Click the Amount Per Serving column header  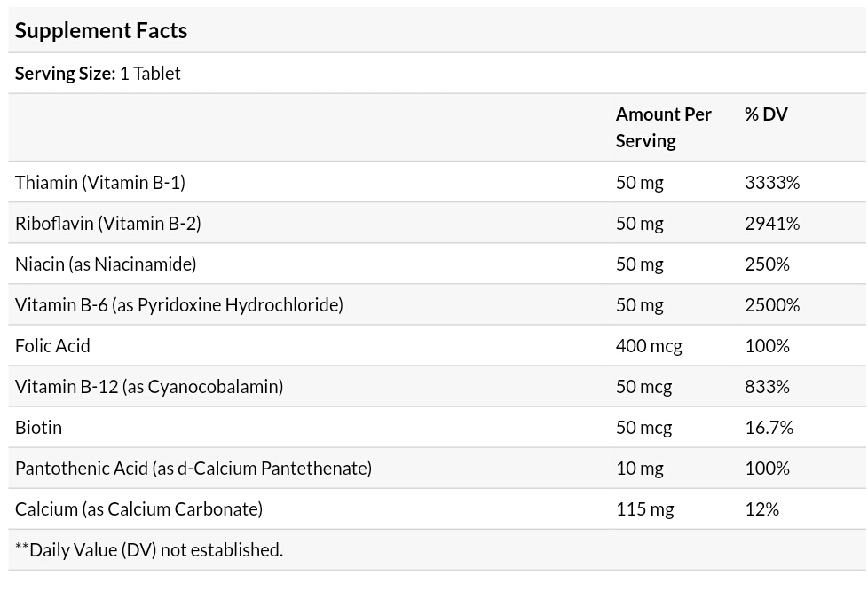pos(663,127)
